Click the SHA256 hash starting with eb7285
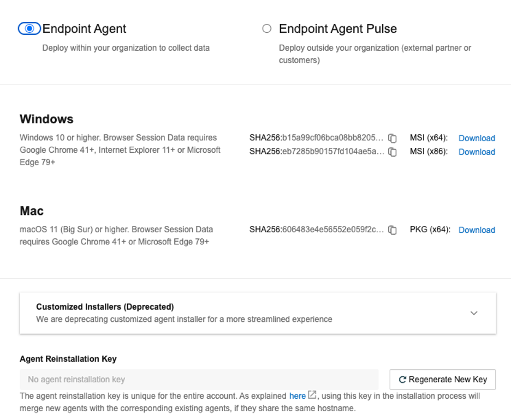Screen dimensions: 511x420 332,152
